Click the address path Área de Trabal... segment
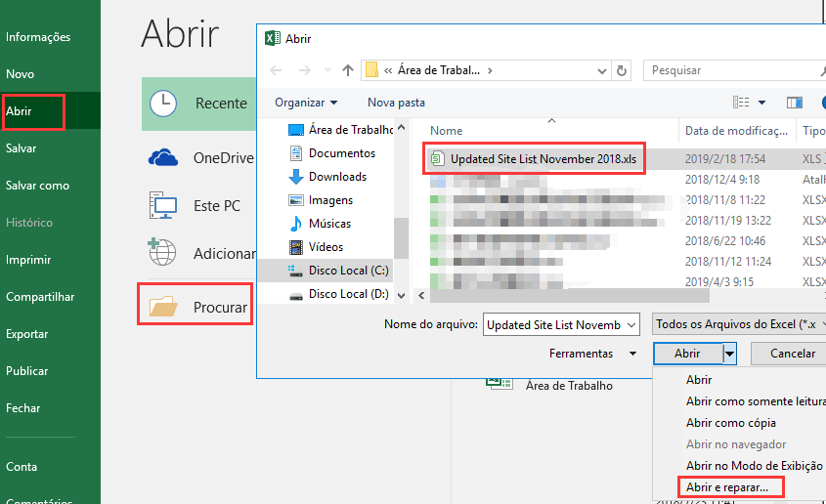 pyautogui.click(x=439, y=70)
